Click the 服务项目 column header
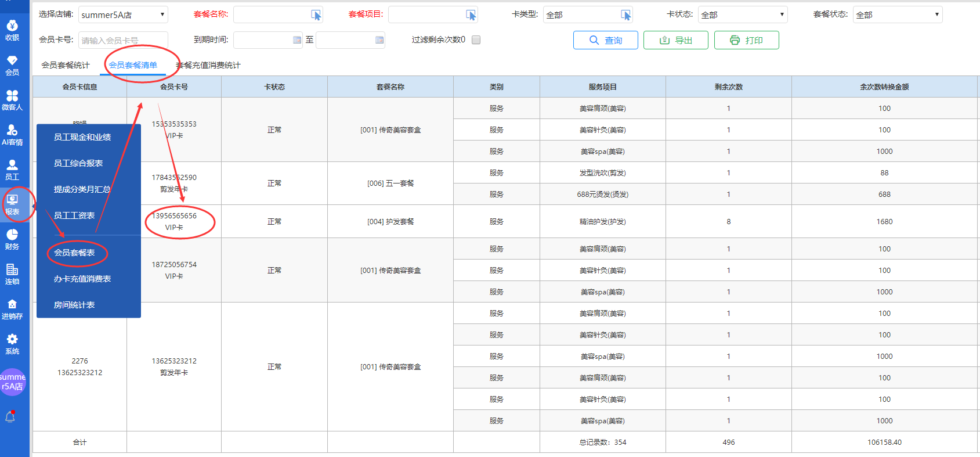The image size is (980, 457). [x=603, y=87]
